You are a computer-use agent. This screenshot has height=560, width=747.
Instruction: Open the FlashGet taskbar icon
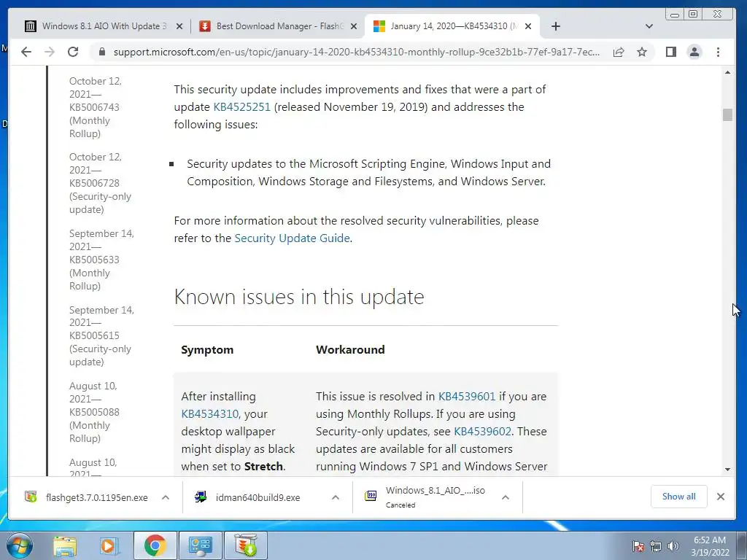(x=245, y=545)
